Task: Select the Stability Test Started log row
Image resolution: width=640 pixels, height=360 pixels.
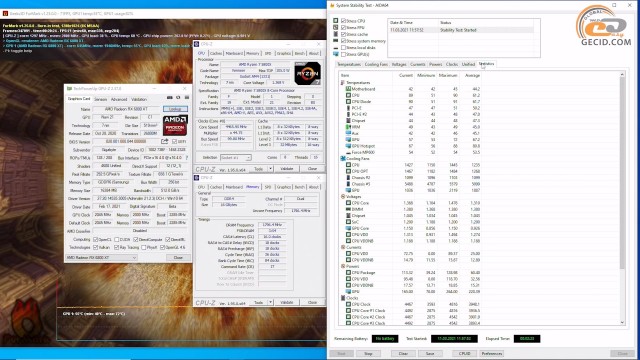Action: point(461,30)
